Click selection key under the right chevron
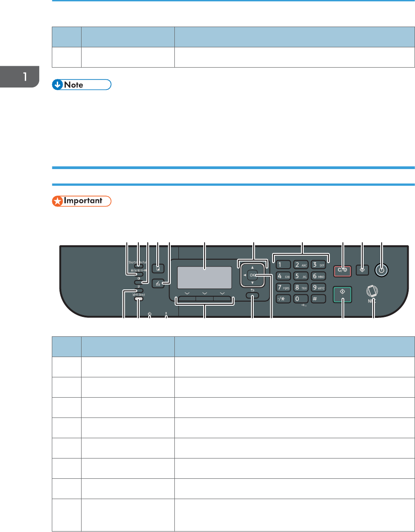The height and width of the screenshot is (532, 415). pos(223,299)
